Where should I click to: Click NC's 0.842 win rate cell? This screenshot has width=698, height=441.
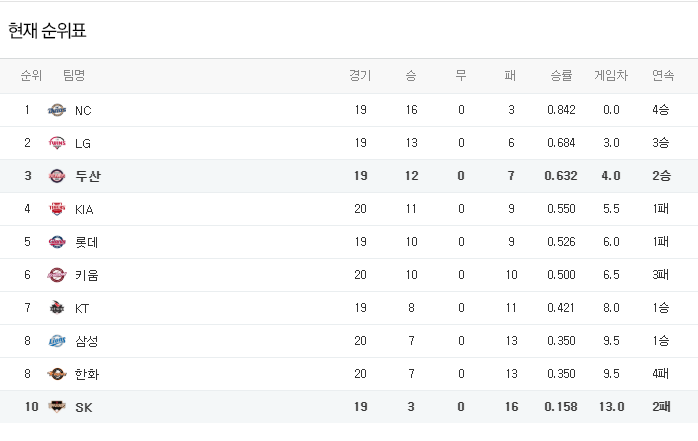[561, 110]
